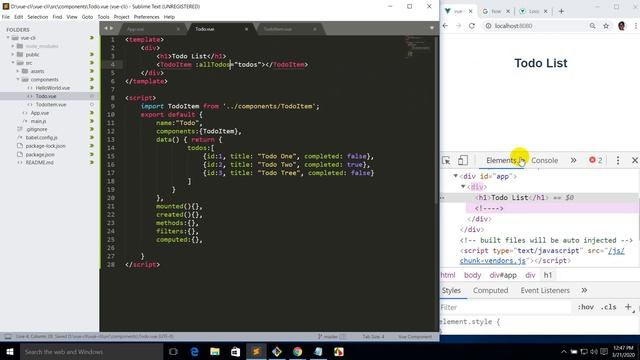Image resolution: width=640 pixels, height=360 pixels.
Task: Toggle the device toolbar icon in DevTools
Action: [462, 160]
